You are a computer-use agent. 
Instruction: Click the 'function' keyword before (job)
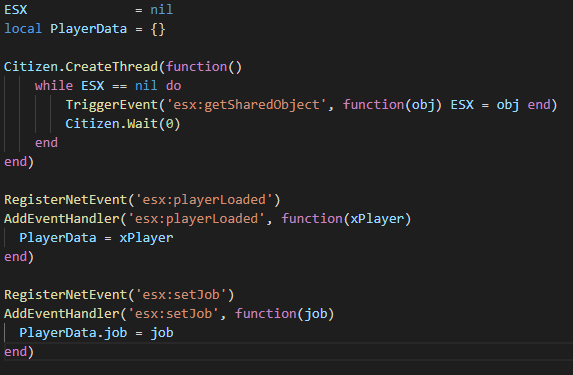click(266, 314)
